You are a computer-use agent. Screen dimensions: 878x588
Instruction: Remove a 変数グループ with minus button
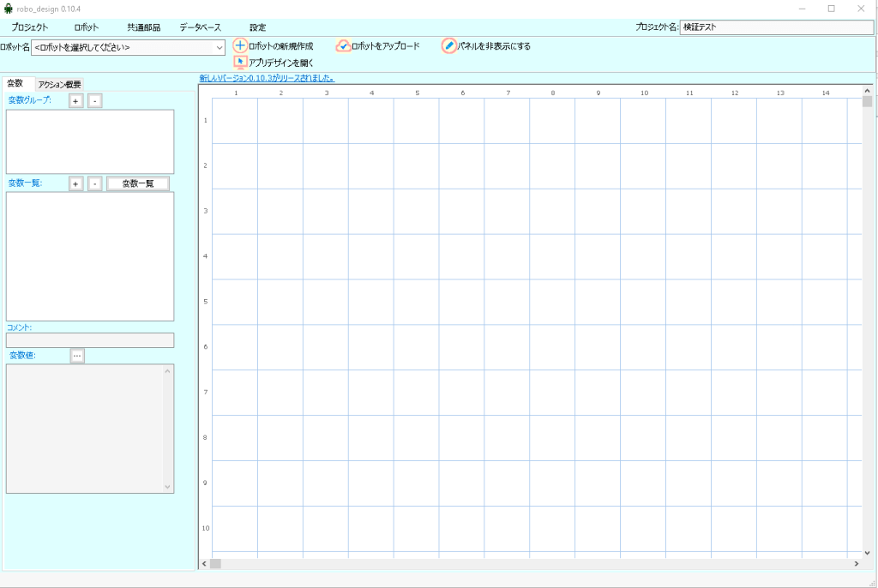94,101
